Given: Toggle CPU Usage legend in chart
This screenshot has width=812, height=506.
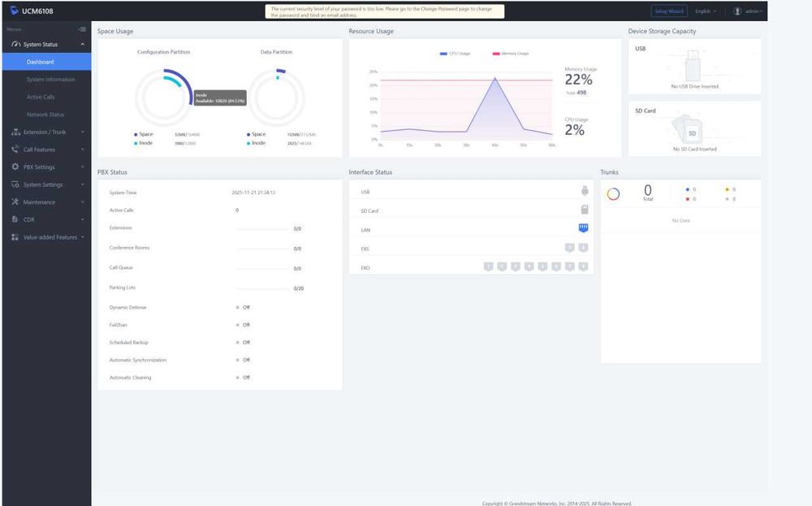Looking at the screenshot, I should pyautogui.click(x=455, y=54).
